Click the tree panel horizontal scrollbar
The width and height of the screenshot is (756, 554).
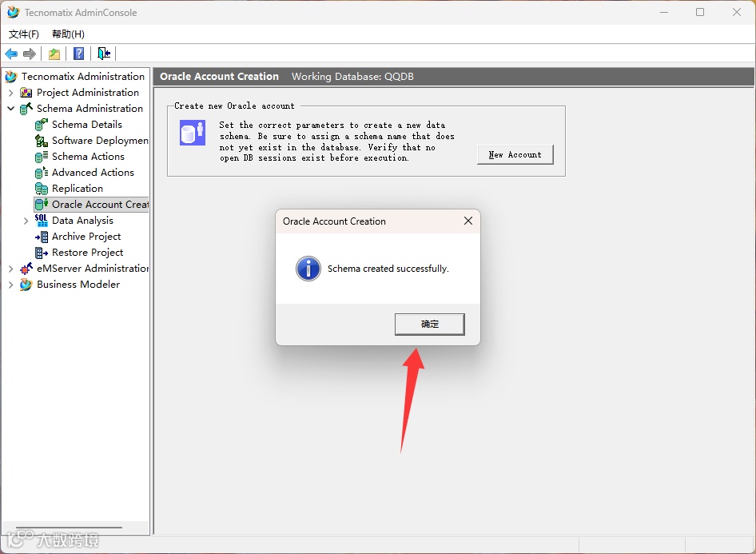click(69, 528)
